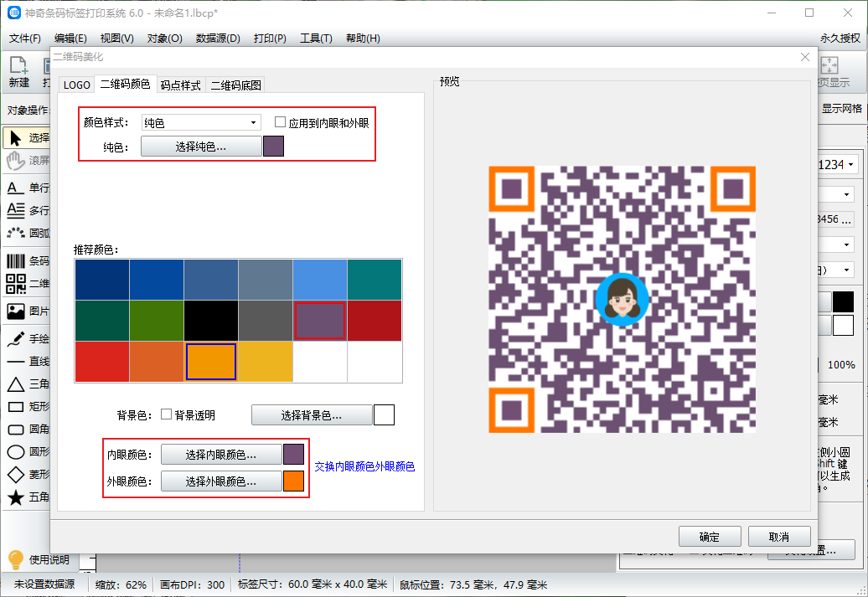Image resolution: width=868 pixels, height=597 pixels.
Task: Choose the picture (图片) tool icon
Action: (16, 311)
